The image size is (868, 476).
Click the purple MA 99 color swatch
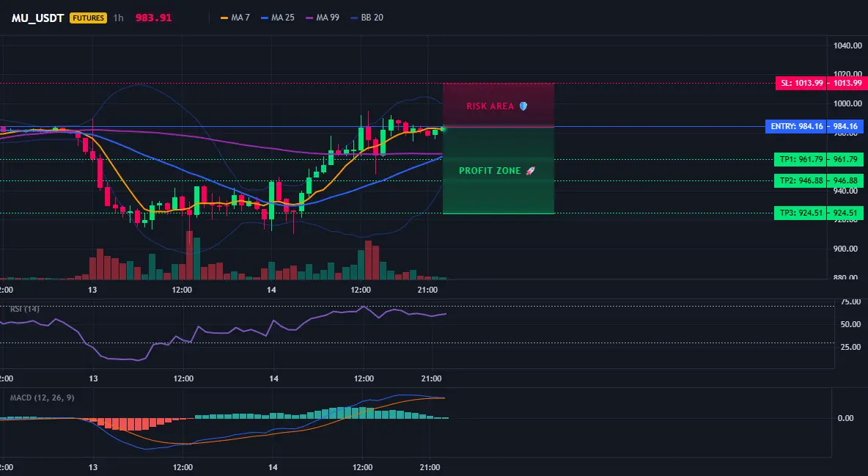[309, 18]
